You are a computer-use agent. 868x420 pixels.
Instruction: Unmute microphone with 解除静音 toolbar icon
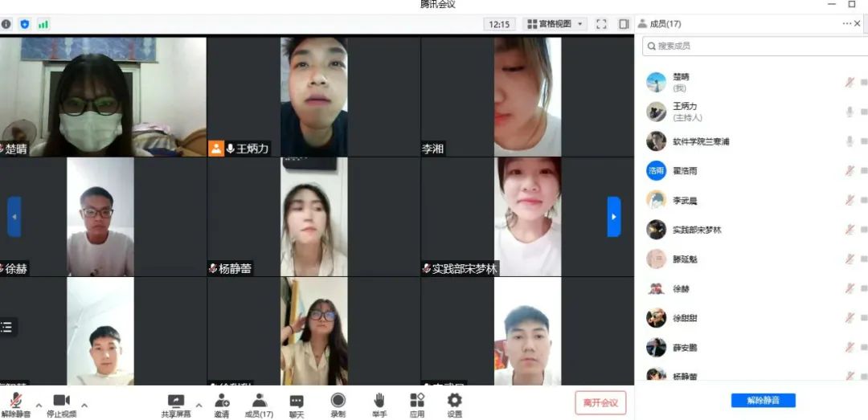[15, 401]
